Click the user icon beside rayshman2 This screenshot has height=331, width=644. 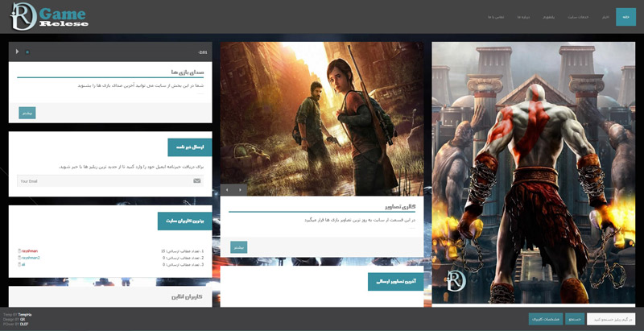click(19, 258)
